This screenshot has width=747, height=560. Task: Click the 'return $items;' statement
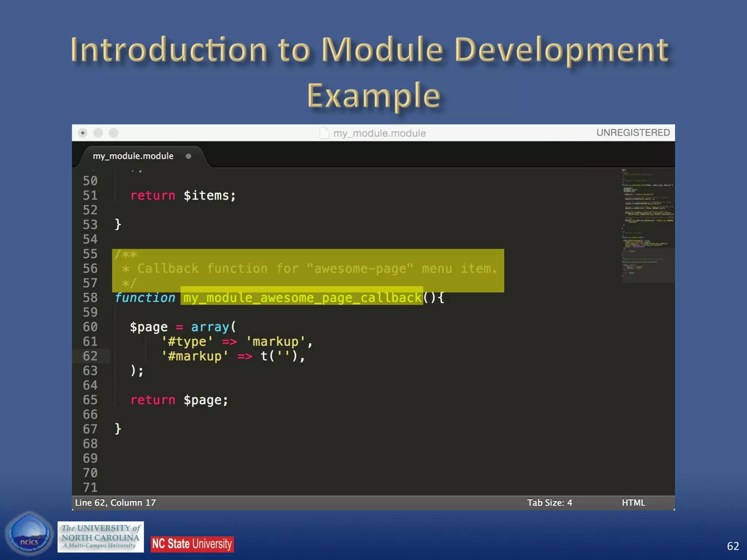coord(183,196)
